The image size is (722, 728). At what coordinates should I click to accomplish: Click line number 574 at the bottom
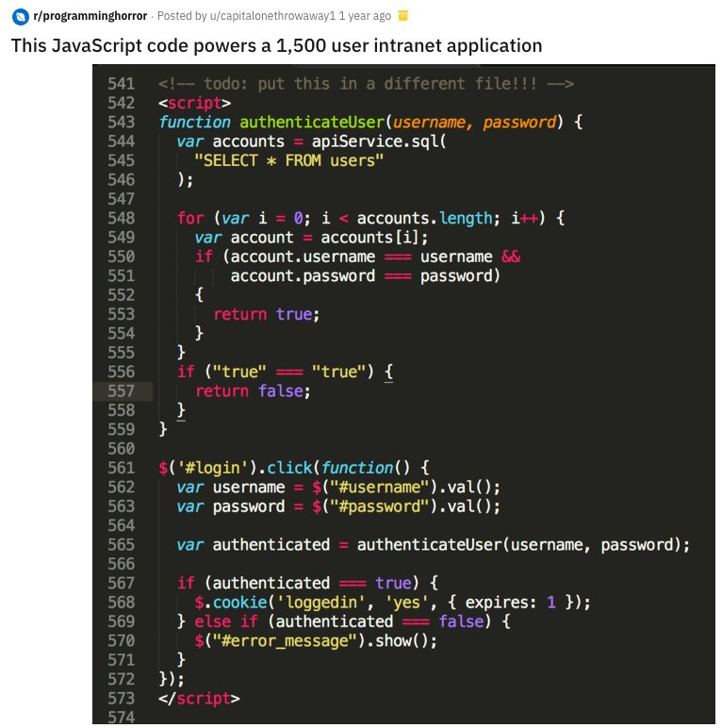point(121,718)
